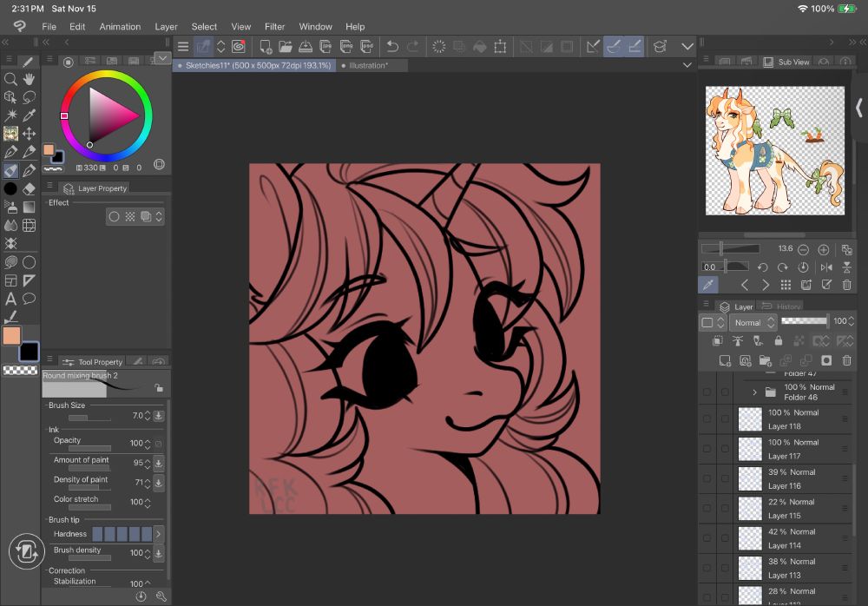Toggle Set as Reference Layer lighthouse icon
The width and height of the screenshot is (868, 606).
(738, 340)
